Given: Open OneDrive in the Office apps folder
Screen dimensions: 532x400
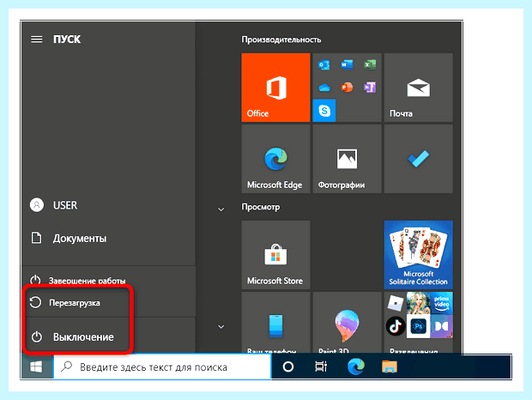Looking at the screenshot, I should [x=324, y=88].
